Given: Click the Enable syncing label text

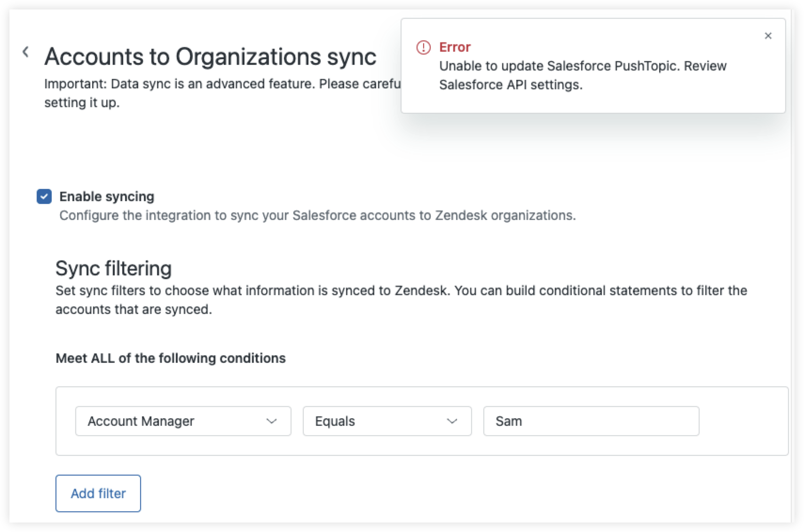Looking at the screenshot, I should (107, 196).
